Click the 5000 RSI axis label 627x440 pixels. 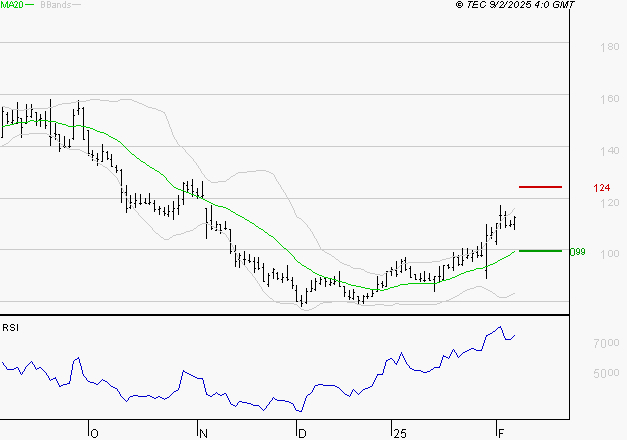coord(606,373)
